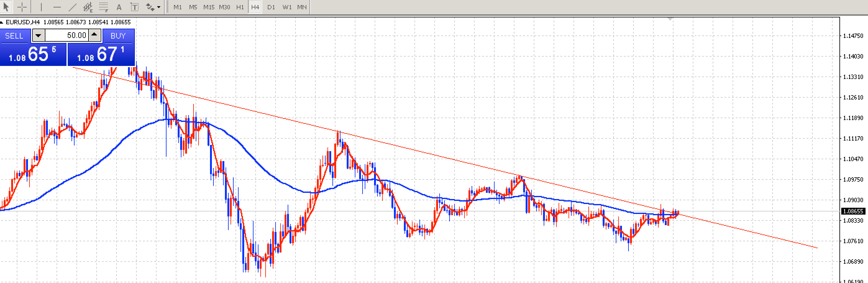
Task: Set the chart period to H1
Action: pos(240,7)
